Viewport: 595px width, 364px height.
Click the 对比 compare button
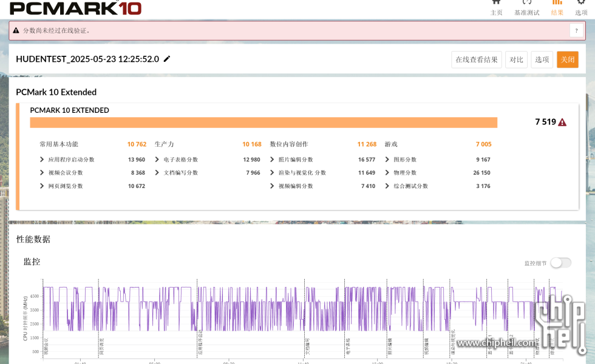click(517, 59)
